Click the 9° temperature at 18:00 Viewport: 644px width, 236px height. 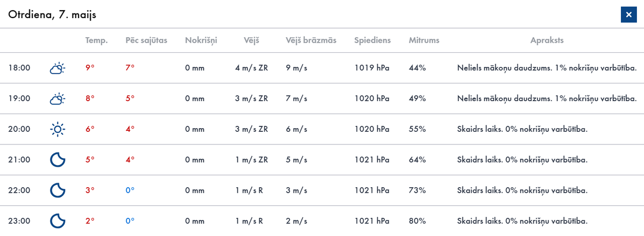90,68
